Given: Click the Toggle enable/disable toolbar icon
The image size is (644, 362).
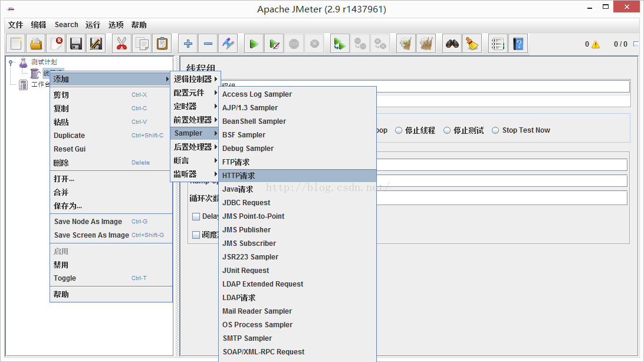Looking at the screenshot, I should (x=228, y=44).
